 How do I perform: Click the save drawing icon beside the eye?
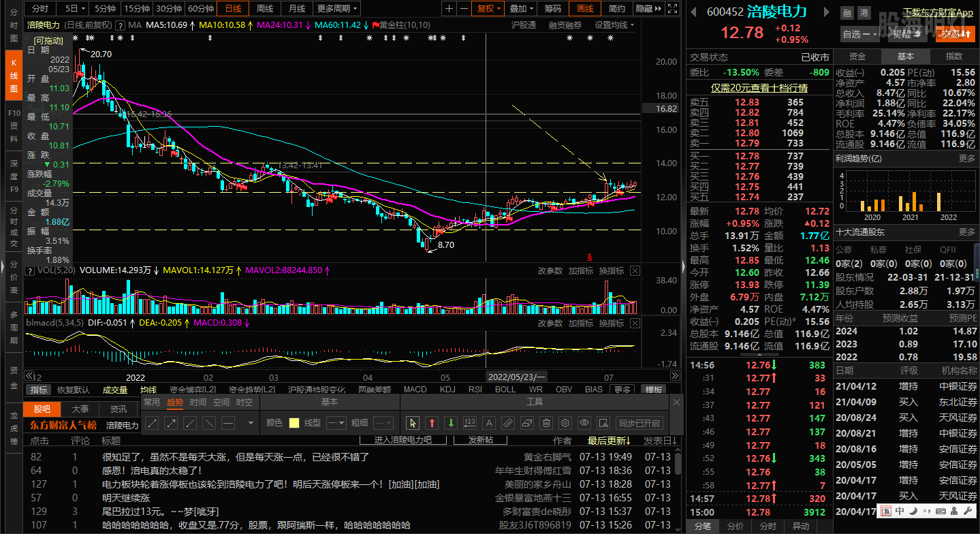[x=603, y=423]
